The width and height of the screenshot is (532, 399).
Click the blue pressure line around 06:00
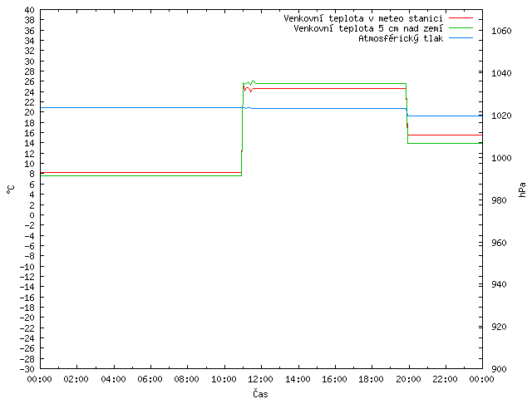tap(150, 107)
